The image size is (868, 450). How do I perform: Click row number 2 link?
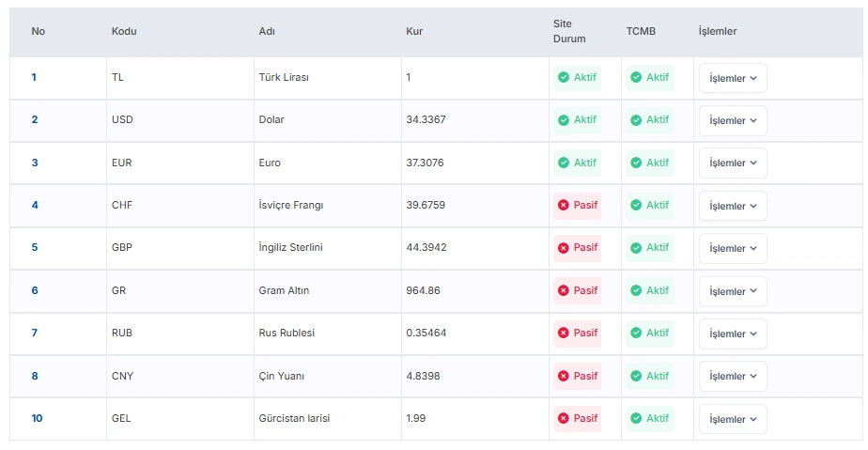(35, 119)
